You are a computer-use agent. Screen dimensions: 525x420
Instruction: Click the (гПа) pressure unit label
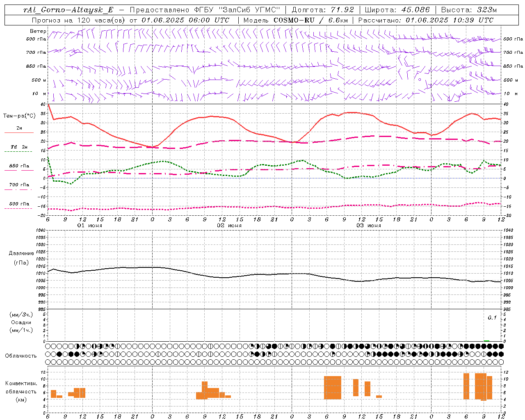pyautogui.click(x=21, y=263)
